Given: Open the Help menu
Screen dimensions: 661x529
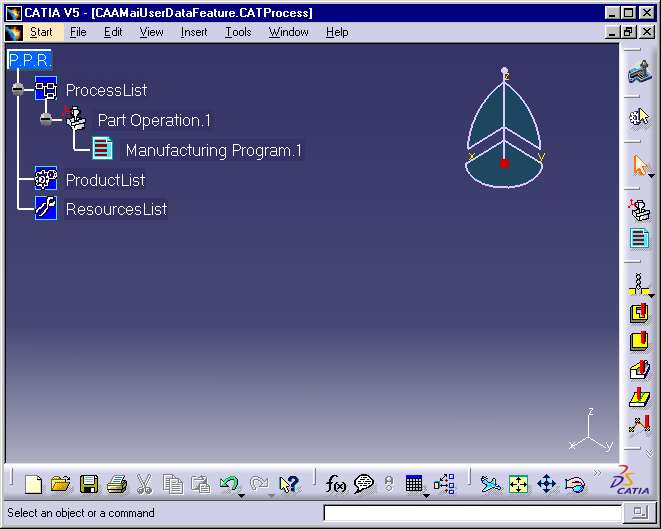Looking at the screenshot, I should [337, 32].
